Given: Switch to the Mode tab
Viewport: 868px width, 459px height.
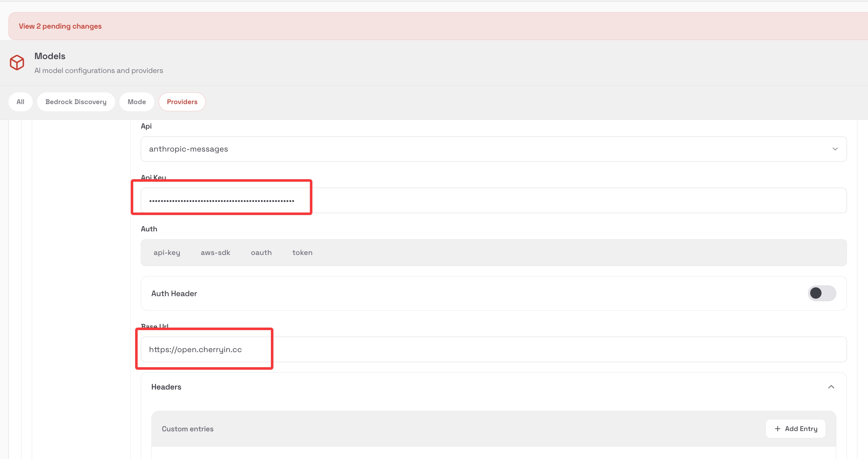Looking at the screenshot, I should 136,102.
